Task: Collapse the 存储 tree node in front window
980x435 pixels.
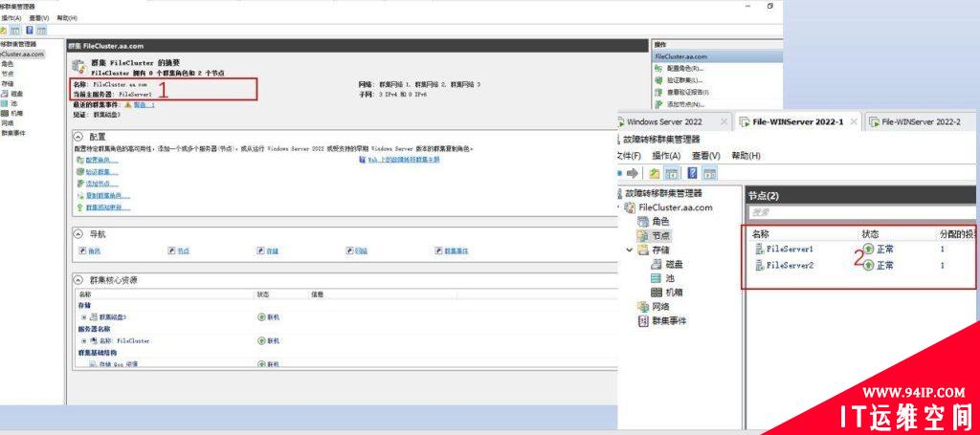Action: [629, 250]
